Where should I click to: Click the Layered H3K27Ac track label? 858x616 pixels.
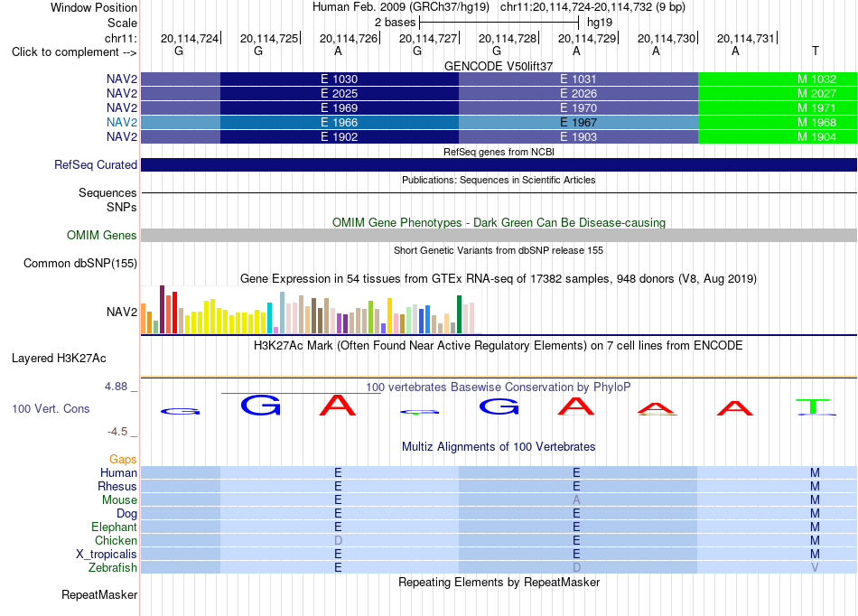point(59,359)
